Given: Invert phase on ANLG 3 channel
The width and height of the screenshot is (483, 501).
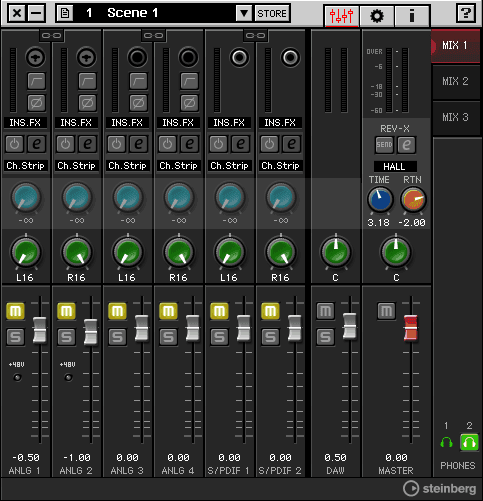Looking at the screenshot, I should coord(138,103).
